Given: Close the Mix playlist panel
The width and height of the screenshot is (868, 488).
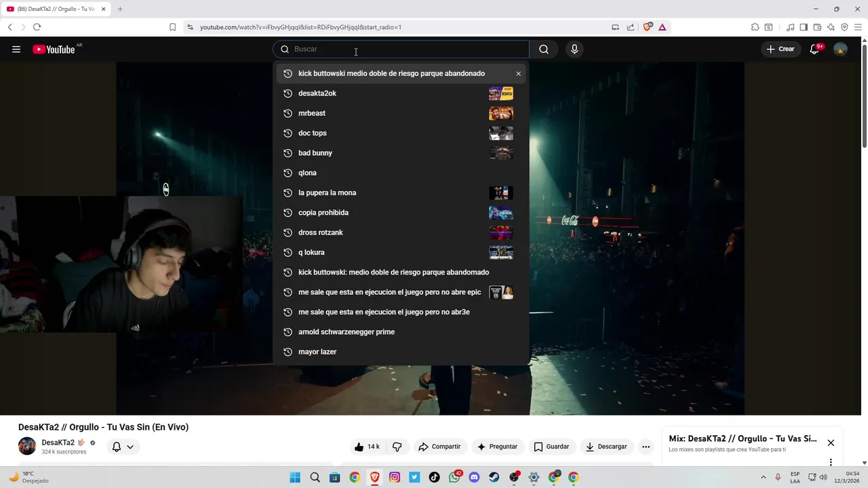Looking at the screenshot, I should click(831, 443).
